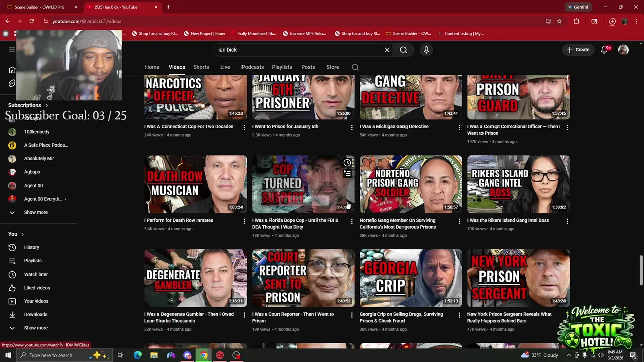Open the 'Content Listing | My...' bookmark
644x362 pixels.
461,34
